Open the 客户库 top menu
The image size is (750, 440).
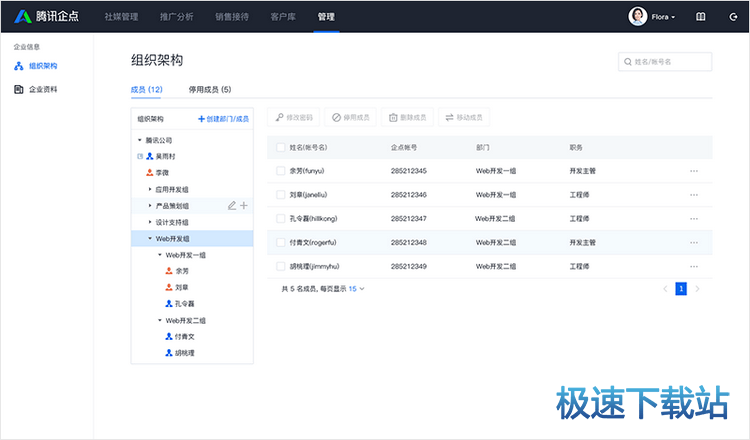282,17
